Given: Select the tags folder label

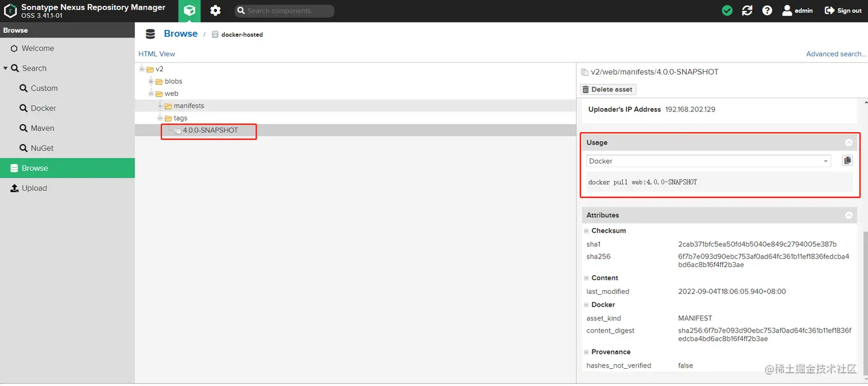Looking at the screenshot, I should pos(180,118).
